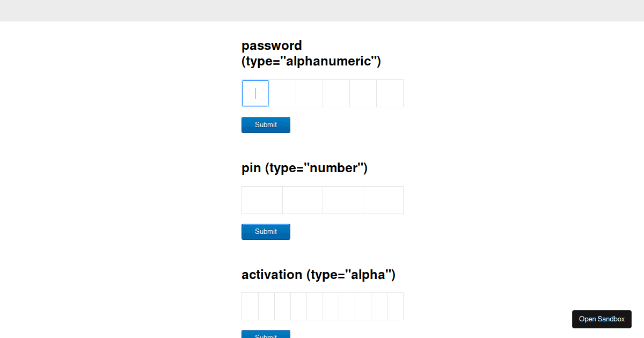Select the last password input cell
This screenshot has height=338, width=644.
(390, 93)
